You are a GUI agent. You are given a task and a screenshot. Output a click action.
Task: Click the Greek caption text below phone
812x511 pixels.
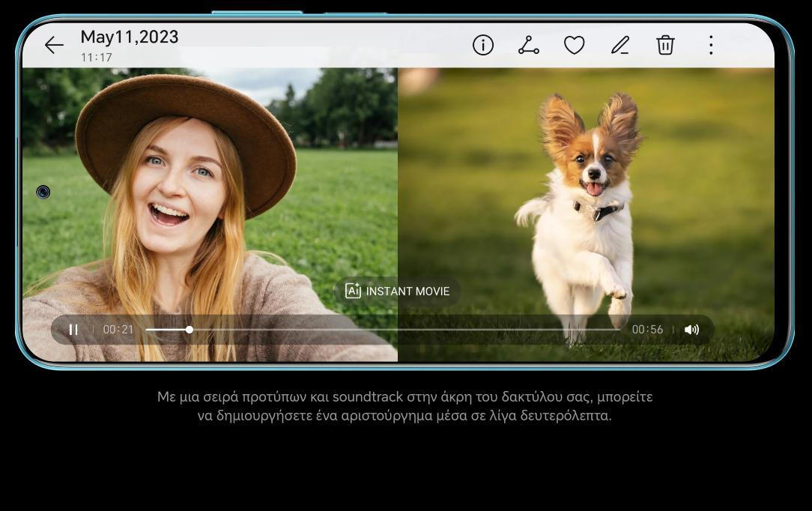tap(405, 406)
